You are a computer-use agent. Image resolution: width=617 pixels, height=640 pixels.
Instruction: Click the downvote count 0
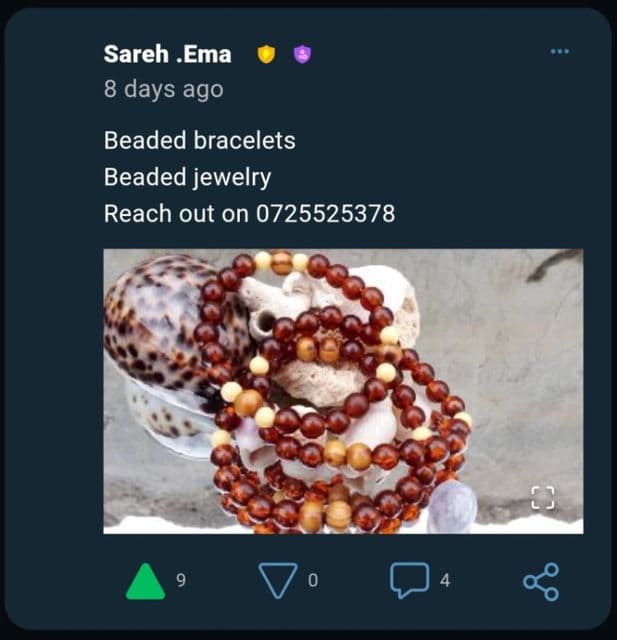click(x=313, y=580)
